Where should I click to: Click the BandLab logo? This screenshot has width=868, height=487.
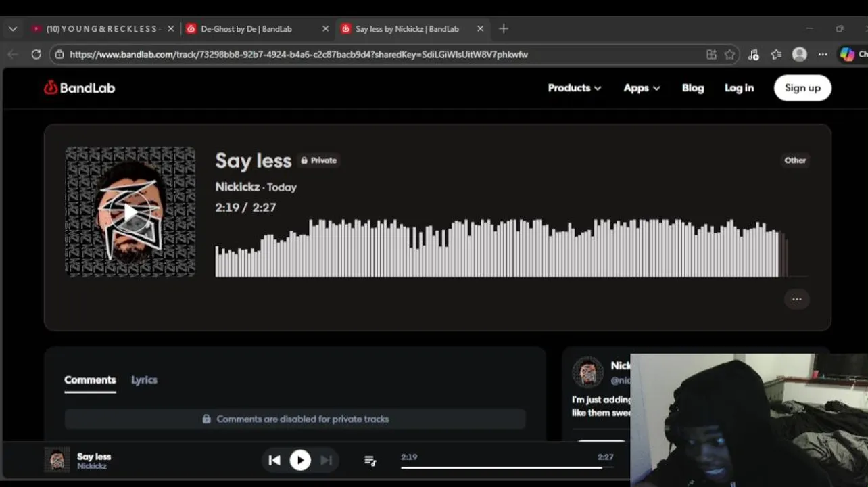pos(79,88)
